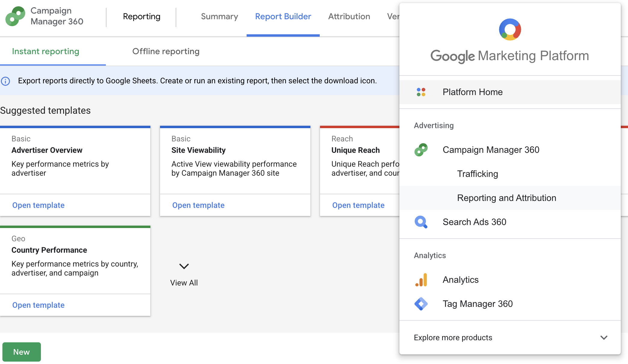The image size is (628, 364).
Task: Click the Suggested templates heading
Action: click(45, 110)
